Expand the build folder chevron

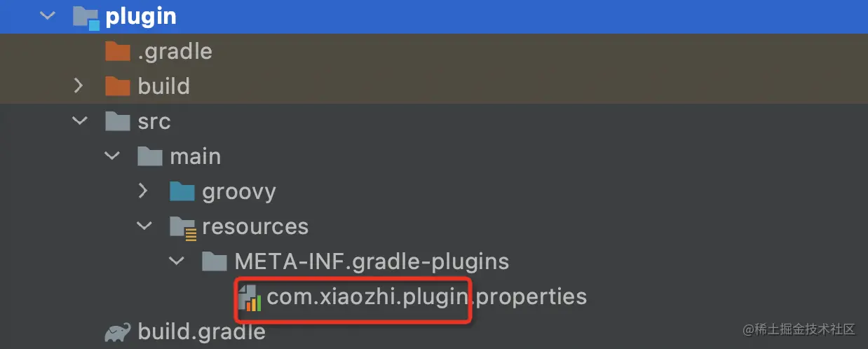[x=79, y=85]
